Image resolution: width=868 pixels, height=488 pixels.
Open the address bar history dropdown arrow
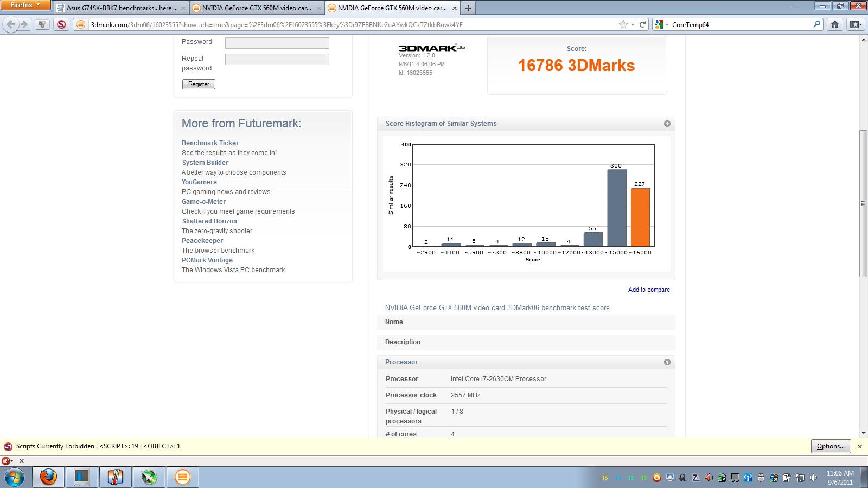[633, 24]
